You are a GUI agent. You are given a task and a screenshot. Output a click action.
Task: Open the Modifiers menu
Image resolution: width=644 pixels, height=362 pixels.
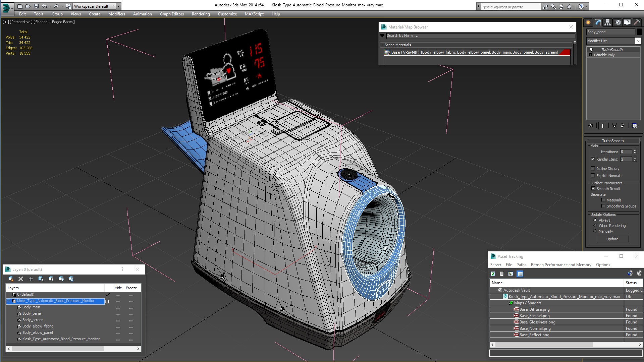(116, 14)
